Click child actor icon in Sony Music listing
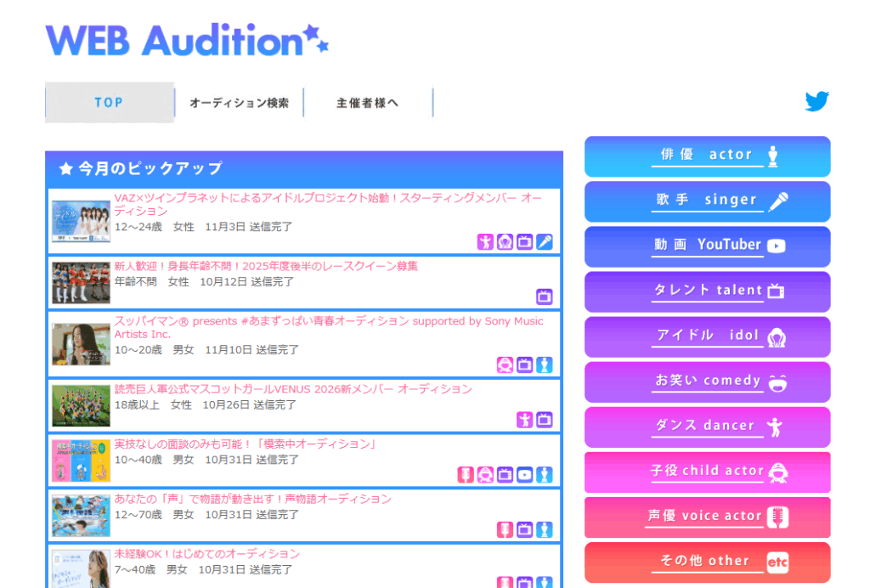The height and width of the screenshot is (588, 870). 505,365
